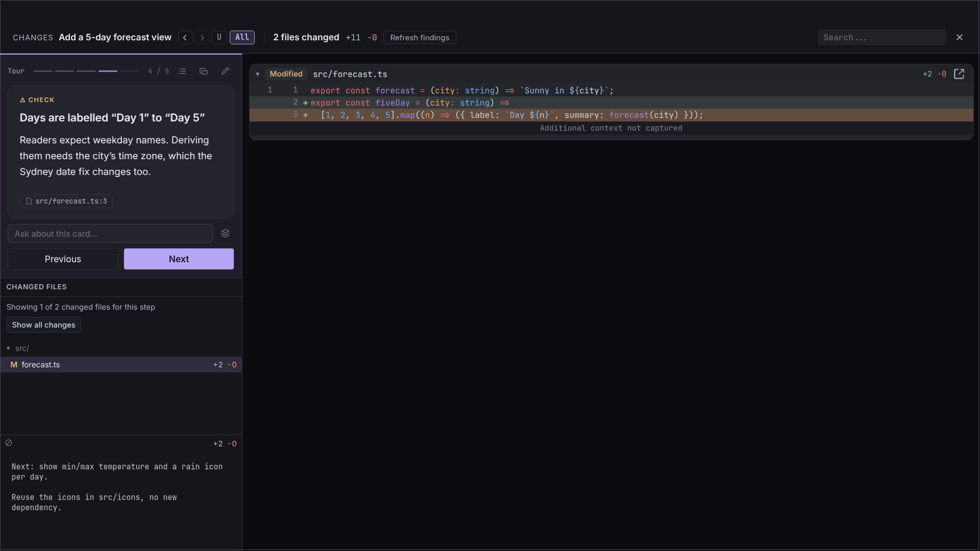Image resolution: width=980 pixels, height=551 pixels.
Task: Click Refresh findings button
Action: click(x=420, y=37)
